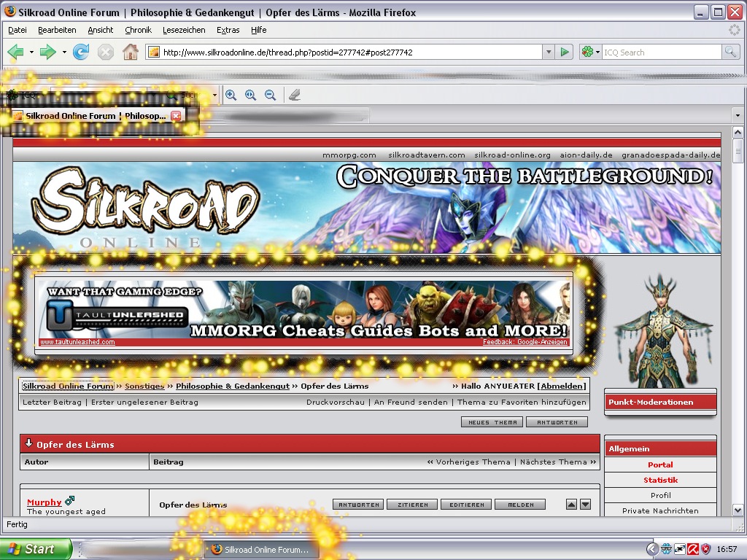Open the Extras menu
This screenshot has width=747, height=560.
click(x=228, y=30)
